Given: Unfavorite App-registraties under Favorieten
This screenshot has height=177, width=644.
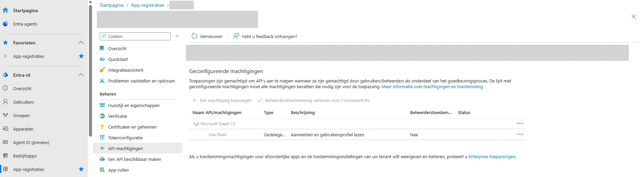Looking at the screenshot, I should [81, 56].
